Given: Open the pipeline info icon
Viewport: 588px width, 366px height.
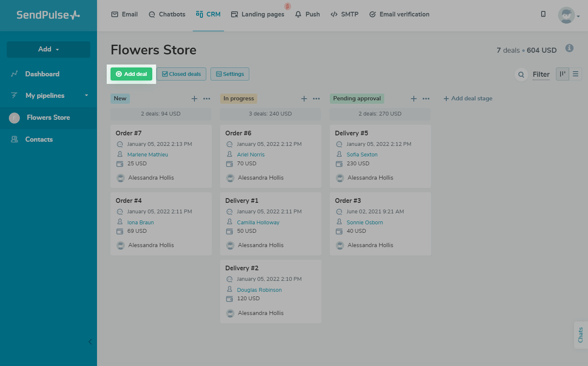Looking at the screenshot, I should (x=569, y=48).
